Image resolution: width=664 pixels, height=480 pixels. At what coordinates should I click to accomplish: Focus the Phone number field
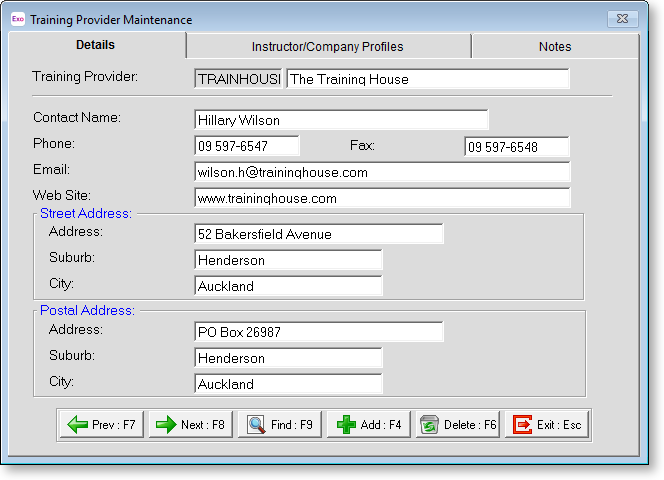point(246,146)
